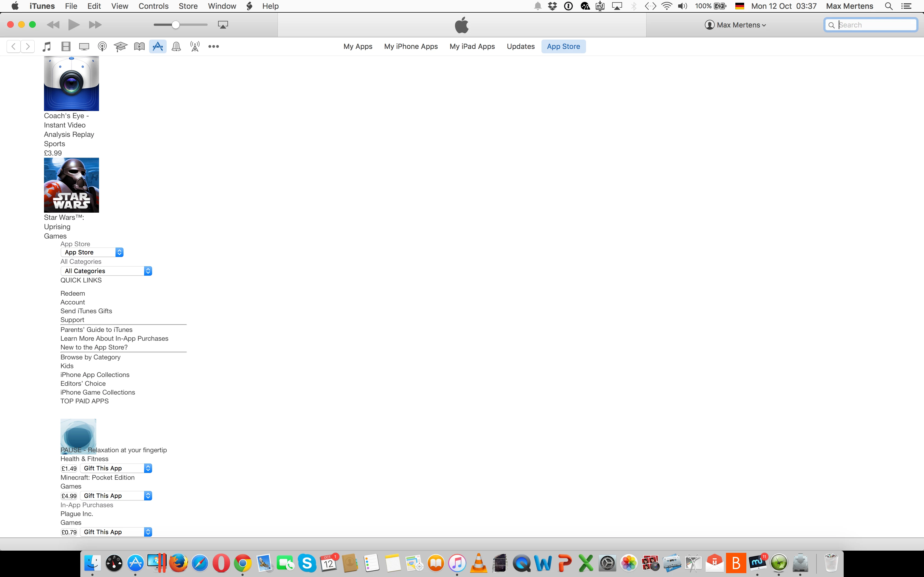Switch to the Movies library icon

click(66, 46)
